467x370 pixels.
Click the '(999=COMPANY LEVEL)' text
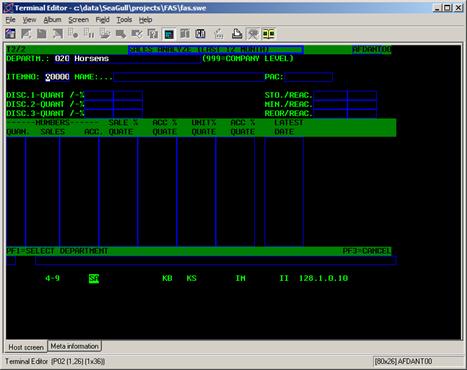coord(248,59)
